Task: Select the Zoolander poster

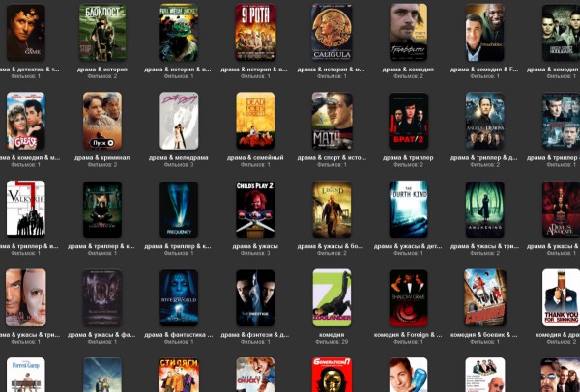Action: [333, 297]
